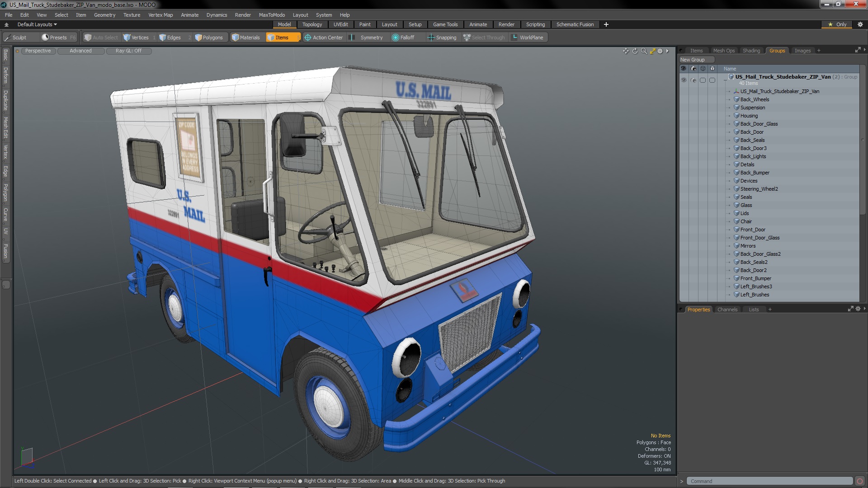Select the Front_Bumper item
Image resolution: width=868 pixels, height=488 pixels.
pos(755,278)
